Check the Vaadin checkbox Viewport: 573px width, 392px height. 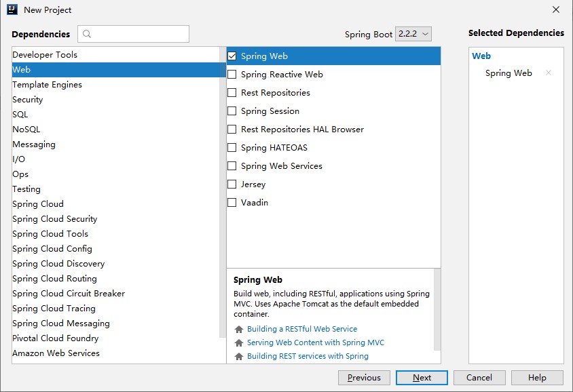(232, 202)
